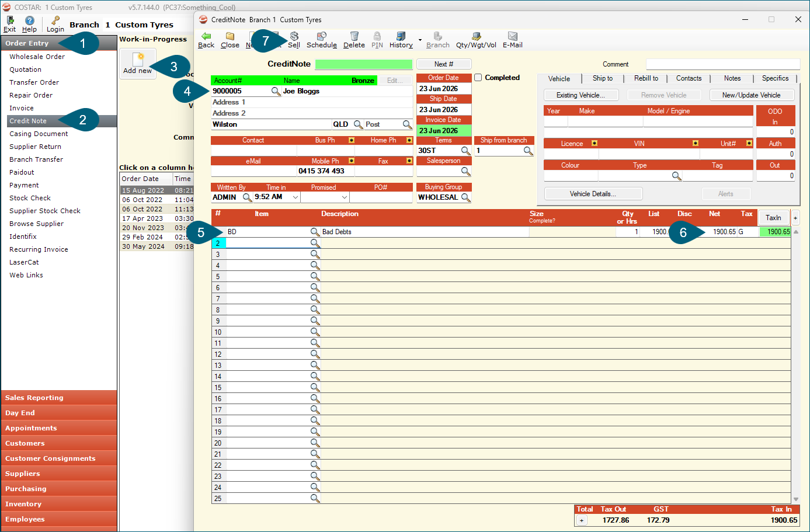Viewport: 810px width, 532px height.
Task: Expand the Time in dropdown
Action: 296,197
